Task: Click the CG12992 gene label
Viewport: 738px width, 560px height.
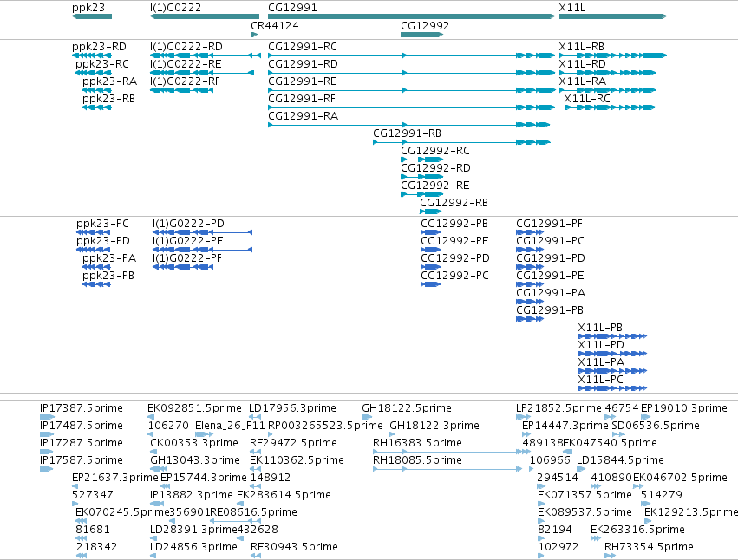Action: (x=425, y=25)
